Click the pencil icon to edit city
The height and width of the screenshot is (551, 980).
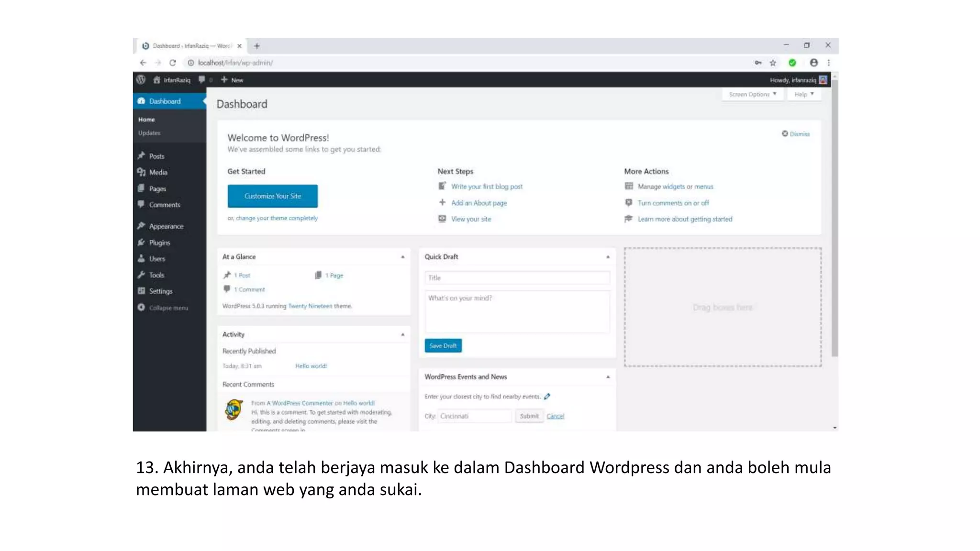(x=547, y=397)
